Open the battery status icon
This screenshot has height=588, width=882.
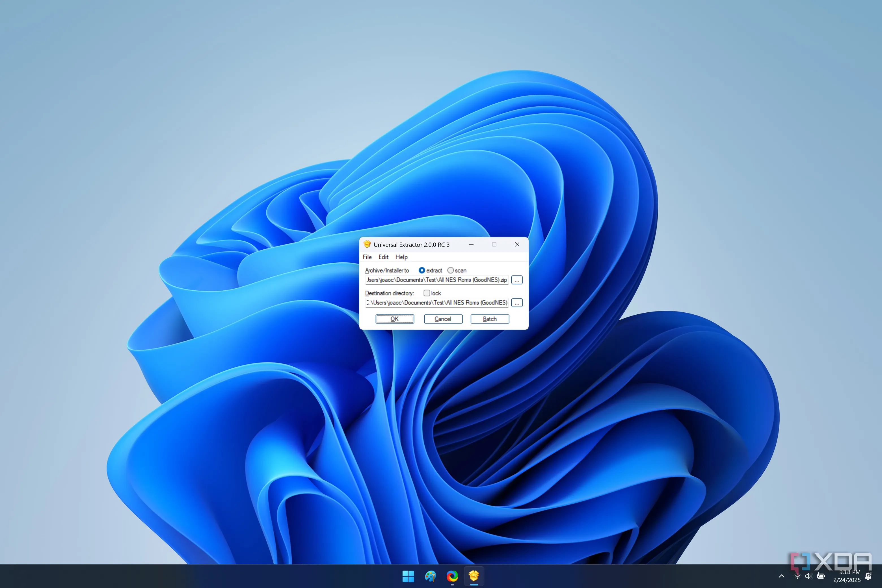(x=821, y=576)
